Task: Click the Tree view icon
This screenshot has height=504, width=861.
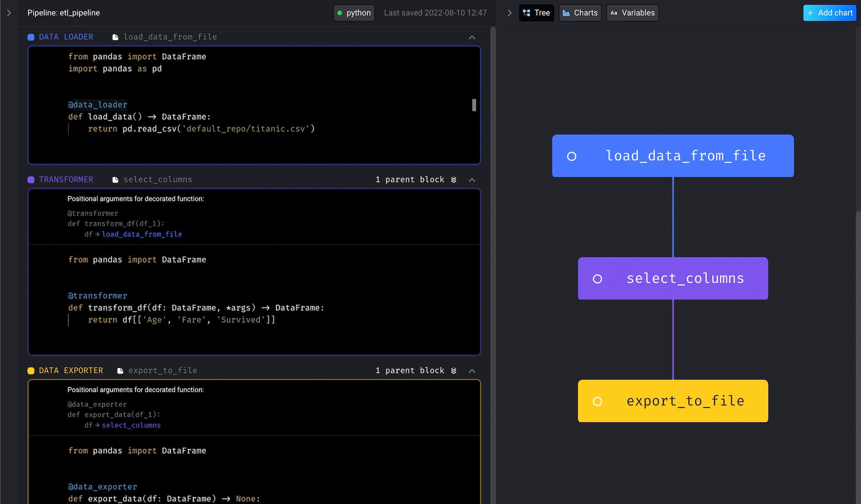Action: click(x=527, y=13)
